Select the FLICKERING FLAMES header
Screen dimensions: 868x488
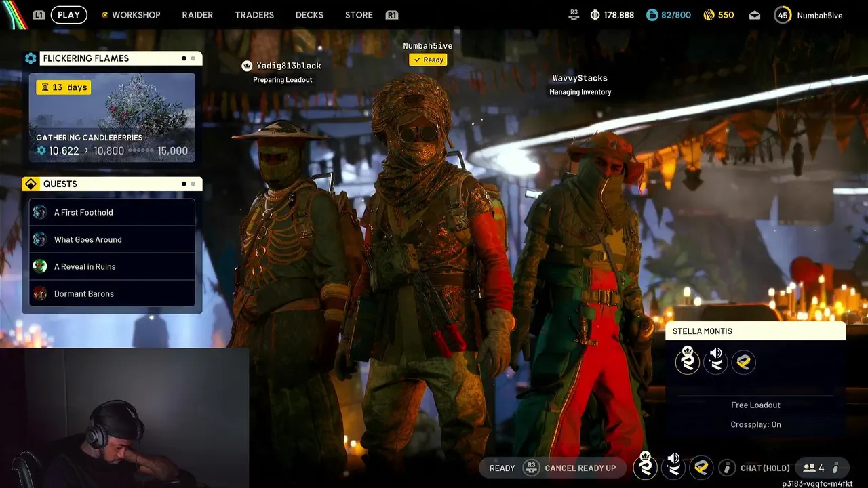pyautogui.click(x=121, y=58)
